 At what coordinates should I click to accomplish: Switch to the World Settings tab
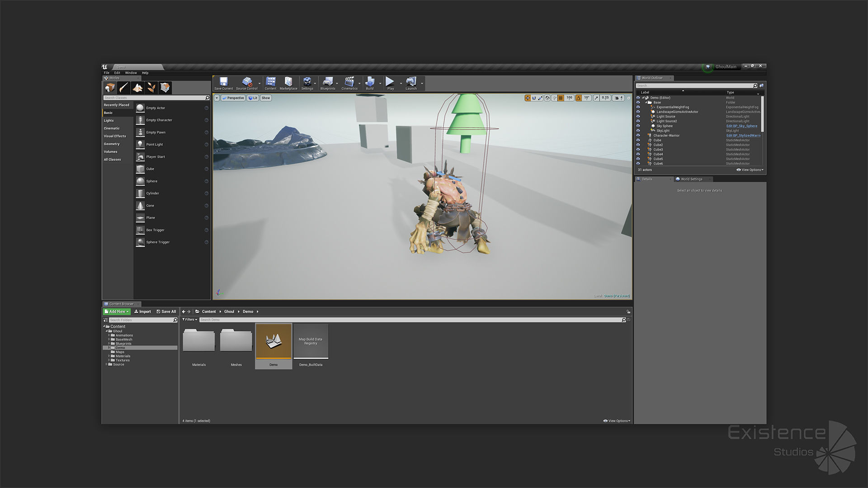coord(691,179)
